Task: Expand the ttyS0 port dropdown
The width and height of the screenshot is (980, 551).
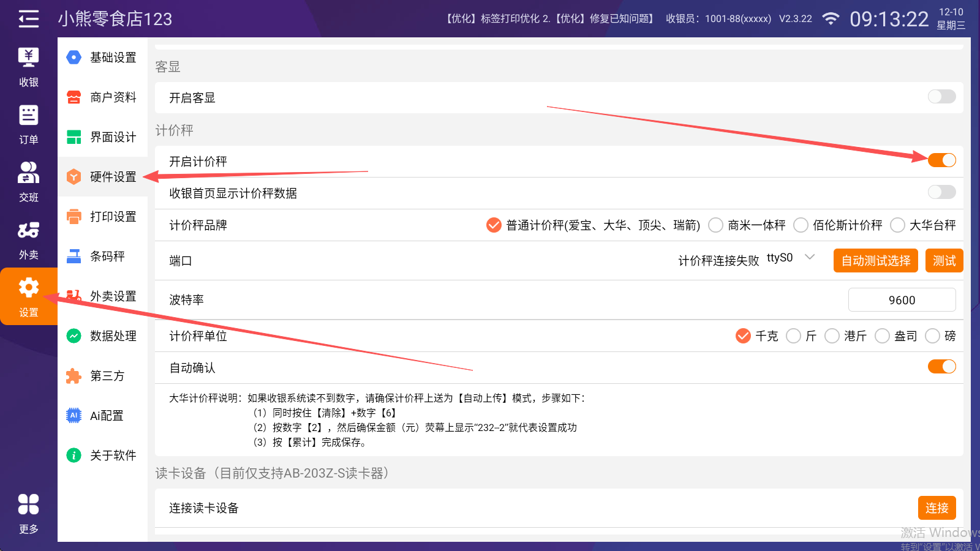Action: pyautogui.click(x=809, y=258)
